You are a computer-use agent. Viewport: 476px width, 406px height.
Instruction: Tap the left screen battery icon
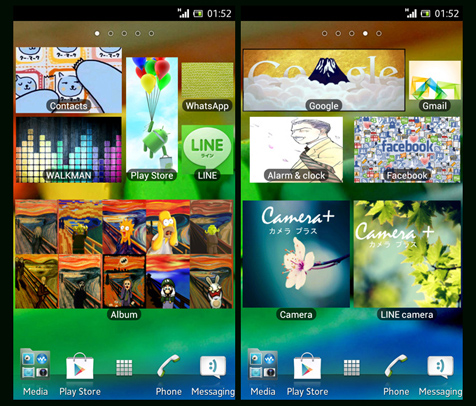[198, 14]
